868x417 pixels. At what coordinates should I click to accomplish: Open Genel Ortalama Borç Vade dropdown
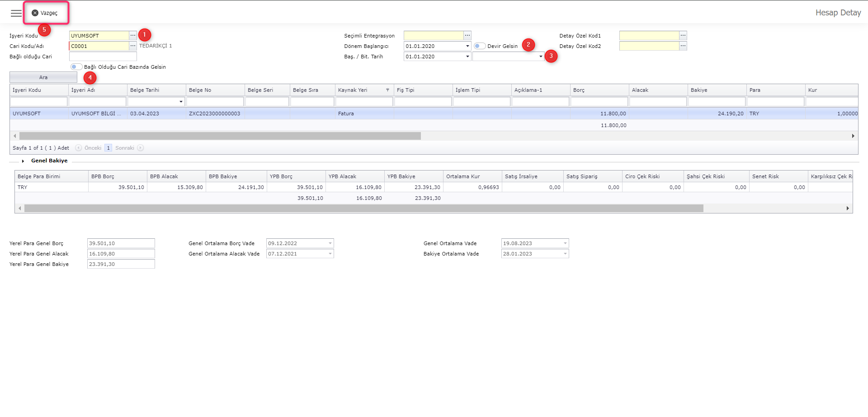330,243
